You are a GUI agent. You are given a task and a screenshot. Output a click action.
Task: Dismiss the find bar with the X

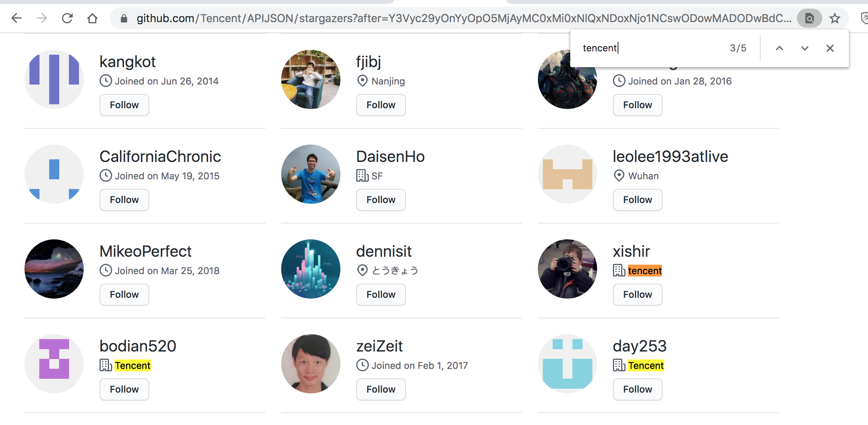click(x=830, y=48)
